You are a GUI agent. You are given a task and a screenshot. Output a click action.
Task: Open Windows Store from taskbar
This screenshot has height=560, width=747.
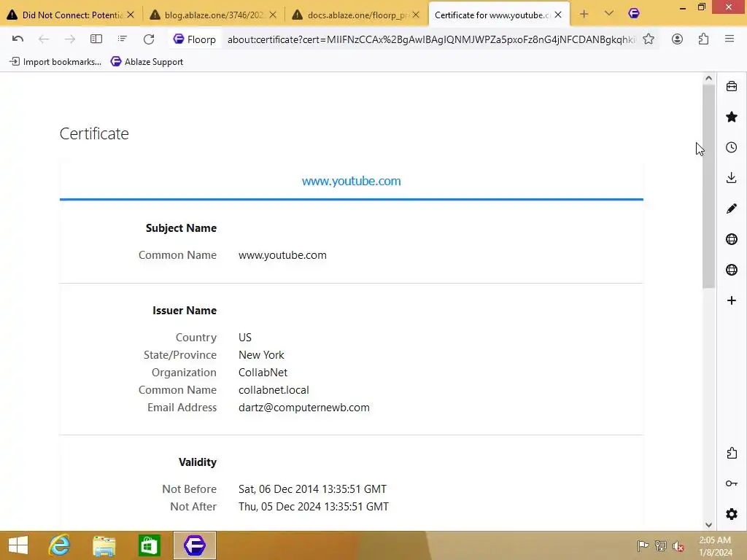click(x=149, y=545)
